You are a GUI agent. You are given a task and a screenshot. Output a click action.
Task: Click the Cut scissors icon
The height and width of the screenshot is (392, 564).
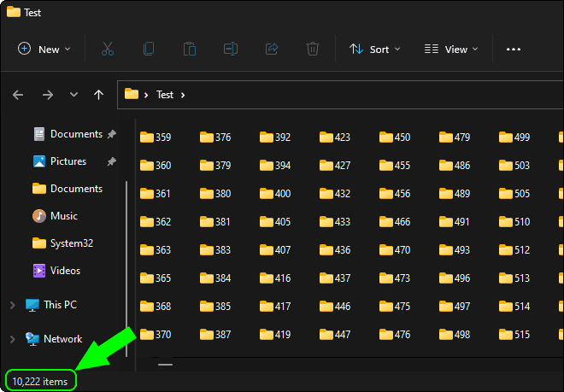click(108, 49)
